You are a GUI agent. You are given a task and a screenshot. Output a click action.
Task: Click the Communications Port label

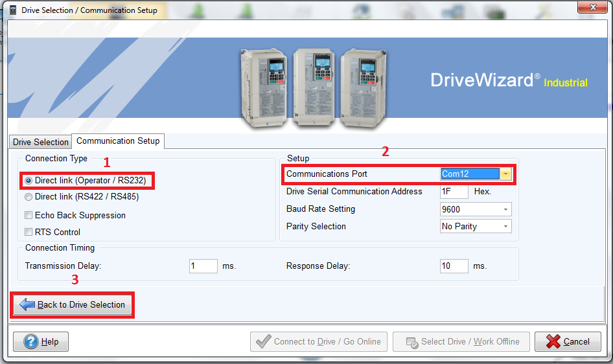327,174
